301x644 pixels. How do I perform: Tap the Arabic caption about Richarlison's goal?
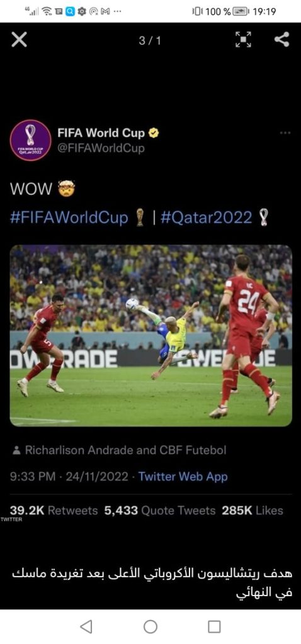(x=152, y=583)
